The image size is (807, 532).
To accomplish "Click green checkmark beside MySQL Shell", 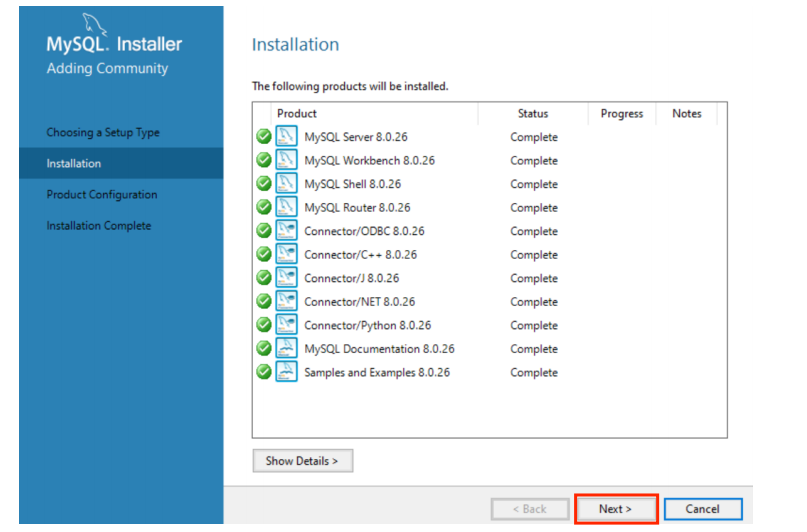I will pyautogui.click(x=264, y=184).
